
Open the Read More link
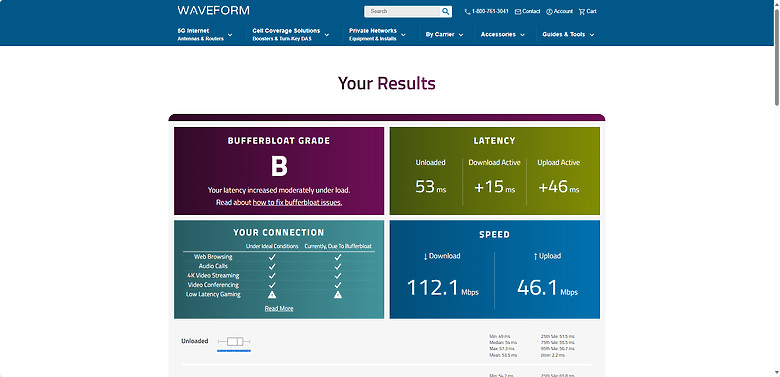(x=279, y=308)
